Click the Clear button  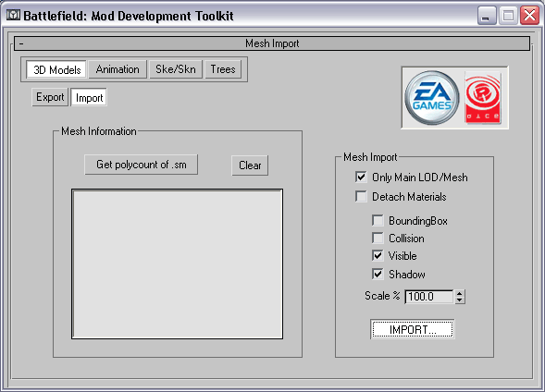pyautogui.click(x=250, y=165)
